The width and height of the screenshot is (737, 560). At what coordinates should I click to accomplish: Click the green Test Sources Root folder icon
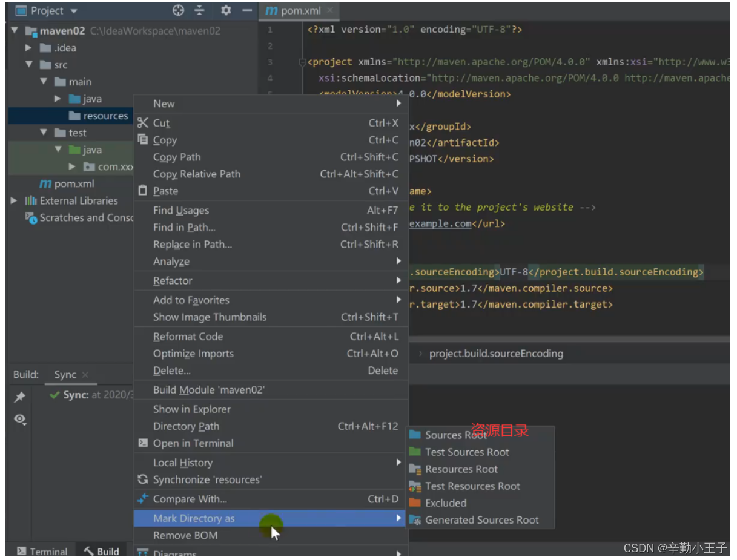(415, 452)
